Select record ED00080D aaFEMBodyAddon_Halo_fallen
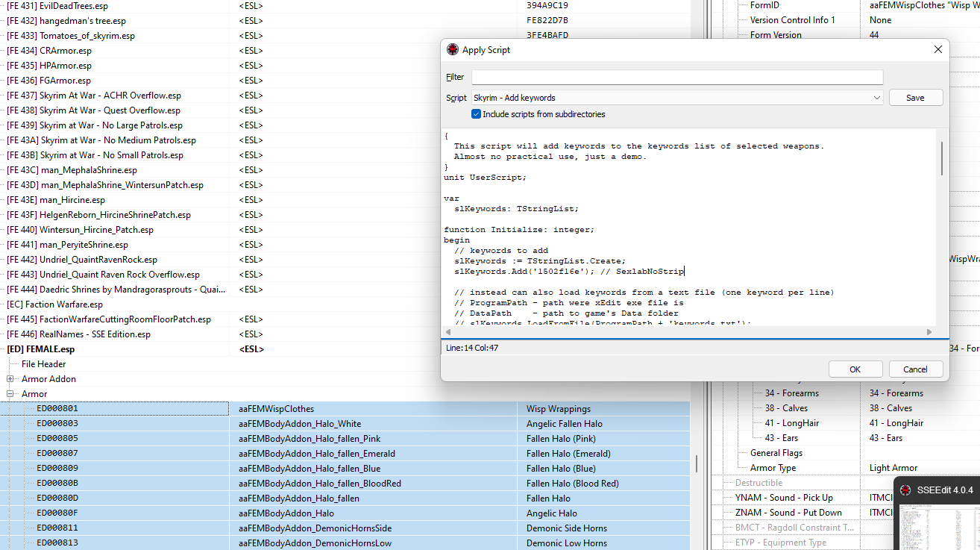The height and width of the screenshot is (550, 980). [x=345, y=499]
